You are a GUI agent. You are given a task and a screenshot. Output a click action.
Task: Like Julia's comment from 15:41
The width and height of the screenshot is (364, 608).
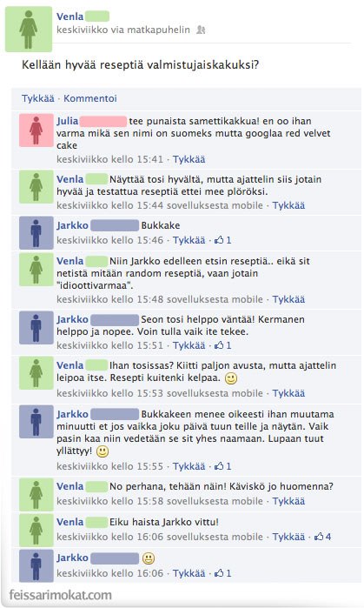(189, 159)
